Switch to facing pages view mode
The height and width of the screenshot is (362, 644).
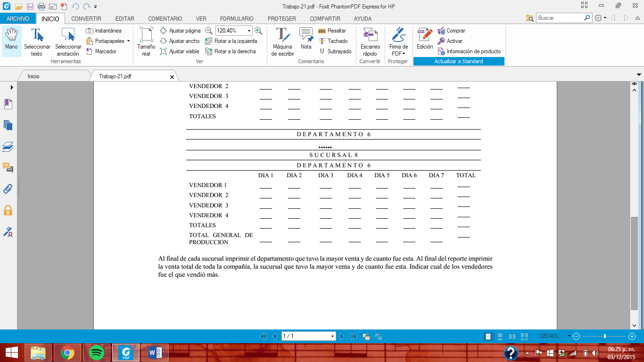tap(512, 337)
